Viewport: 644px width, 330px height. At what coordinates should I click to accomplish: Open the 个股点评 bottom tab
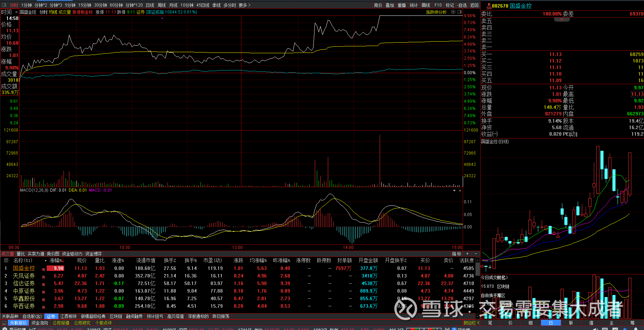pyautogui.click(x=103, y=323)
